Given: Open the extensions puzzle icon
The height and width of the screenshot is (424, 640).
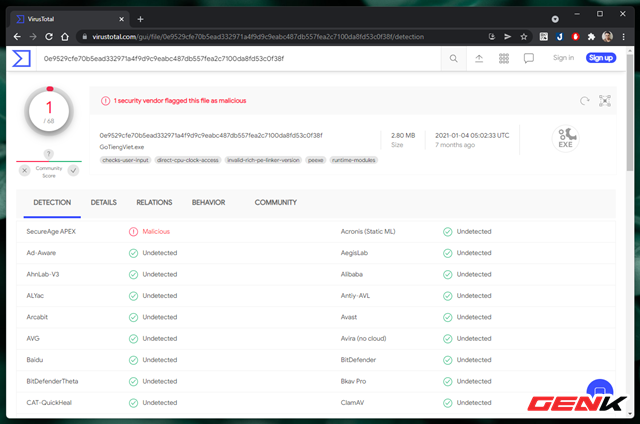Looking at the screenshot, I should [591, 37].
